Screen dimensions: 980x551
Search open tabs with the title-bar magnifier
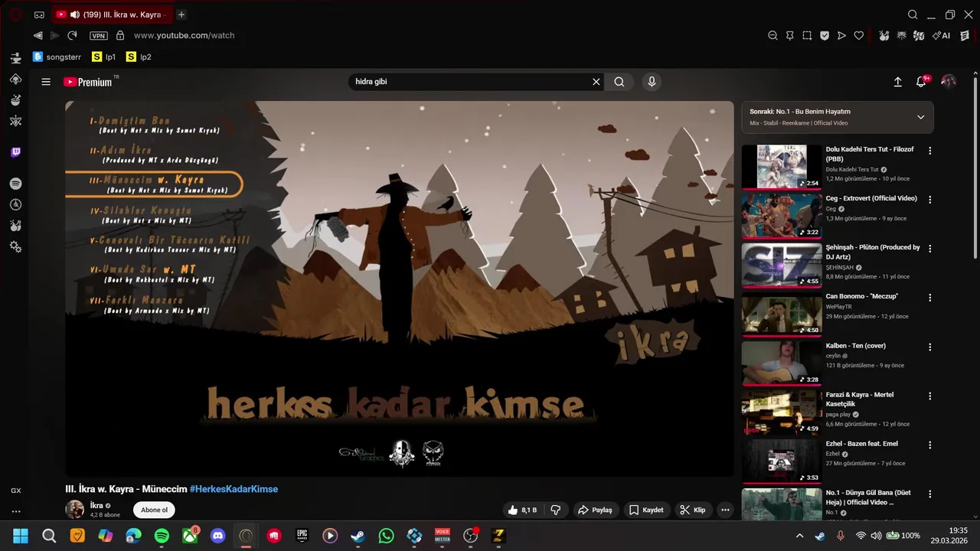pyautogui.click(x=913, y=15)
